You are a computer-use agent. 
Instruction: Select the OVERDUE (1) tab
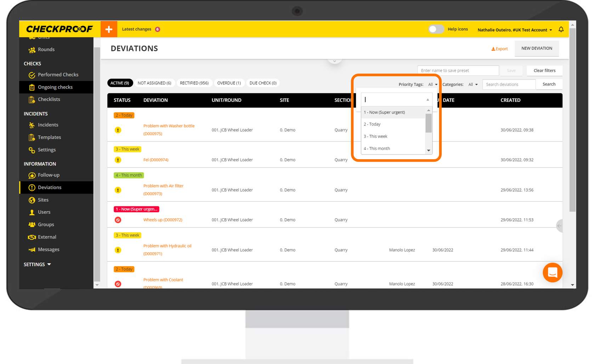(229, 83)
